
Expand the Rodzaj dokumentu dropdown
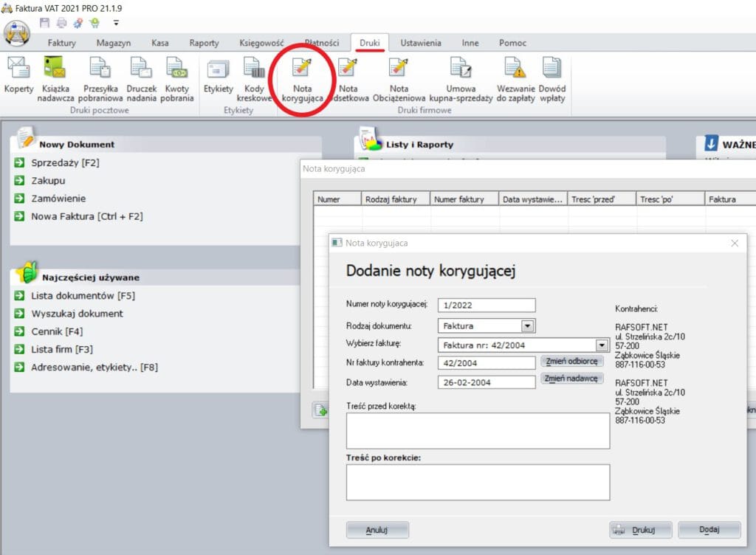pyautogui.click(x=527, y=325)
